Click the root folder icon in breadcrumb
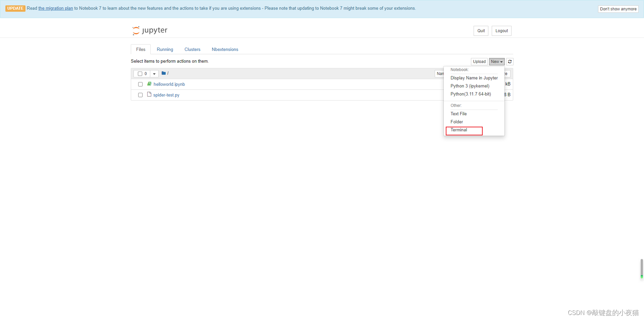 tap(164, 73)
